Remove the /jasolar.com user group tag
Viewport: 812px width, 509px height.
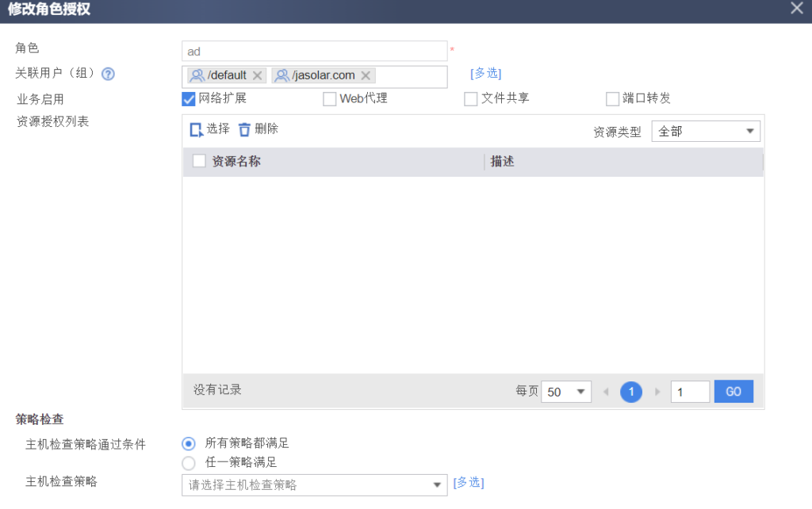[x=366, y=76]
